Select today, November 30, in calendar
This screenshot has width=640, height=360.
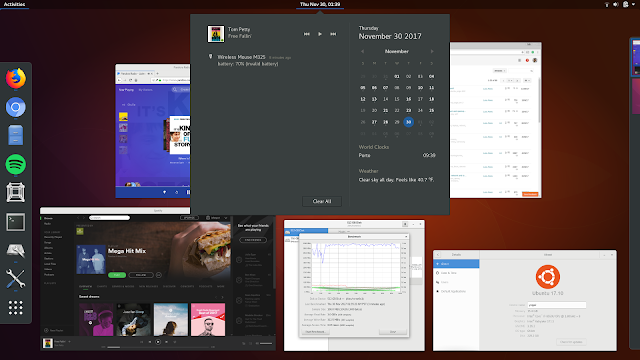408,122
